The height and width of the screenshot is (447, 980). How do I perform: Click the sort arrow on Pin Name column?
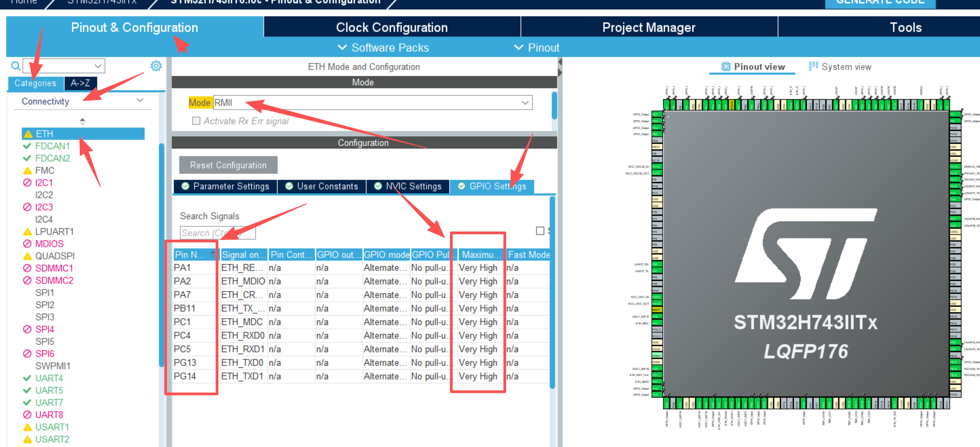pyautogui.click(x=213, y=254)
